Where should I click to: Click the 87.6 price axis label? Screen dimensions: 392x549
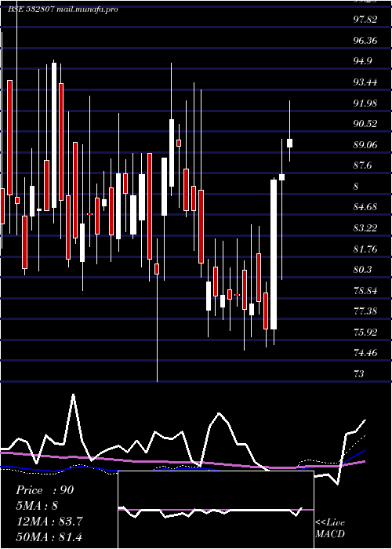coord(362,165)
